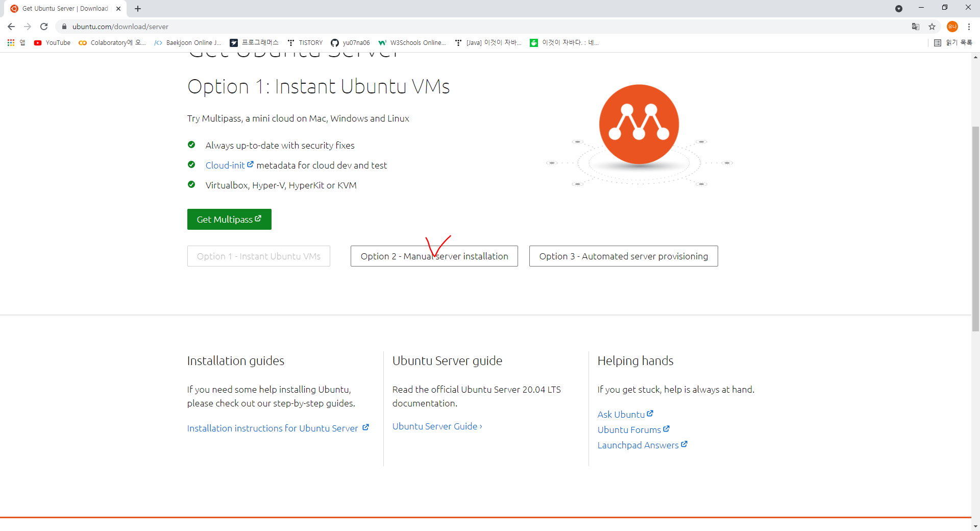Open the yu07na06 GitHub bookmark
The image size is (980, 531).
(350, 43)
